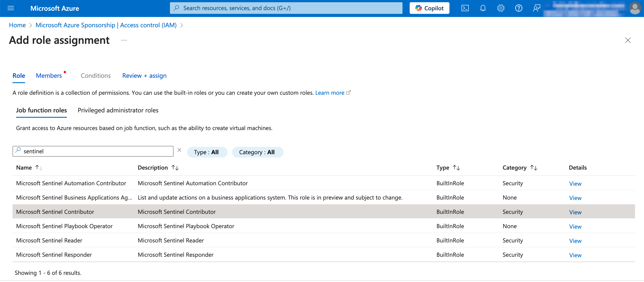View details of Microsoft Sentinel Reader
The width and height of the screenshot is (644, 282).
click(575, 241)
